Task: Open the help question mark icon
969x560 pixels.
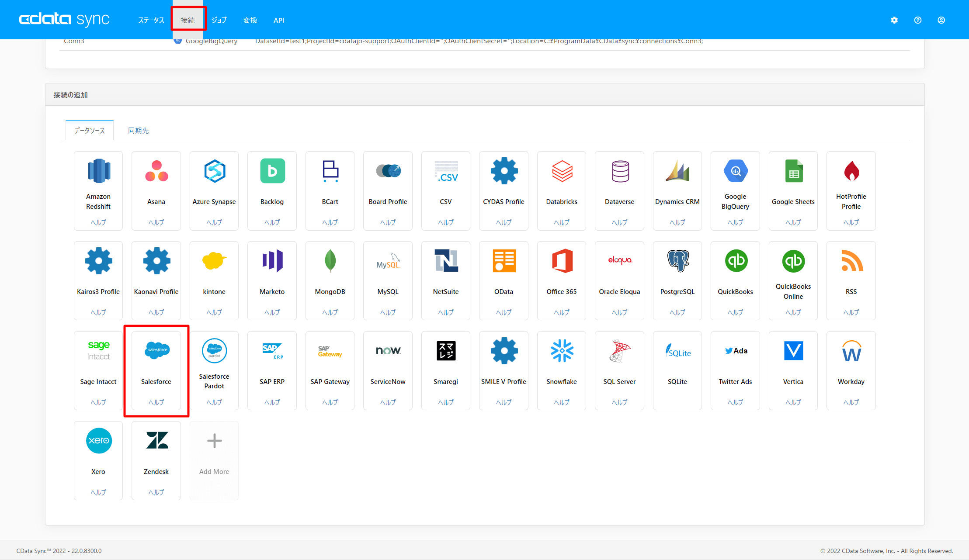Action: pyautogui.click(x=918, y=20)
